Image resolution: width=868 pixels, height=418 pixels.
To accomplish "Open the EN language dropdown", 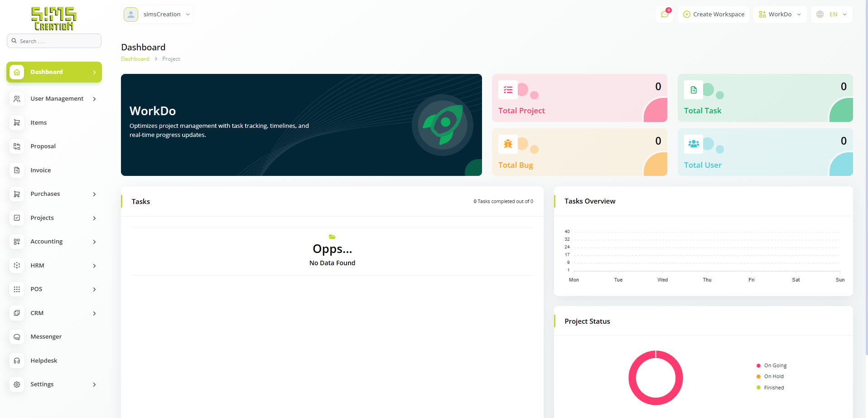I will pyautogui.click(x=832, y=15).
